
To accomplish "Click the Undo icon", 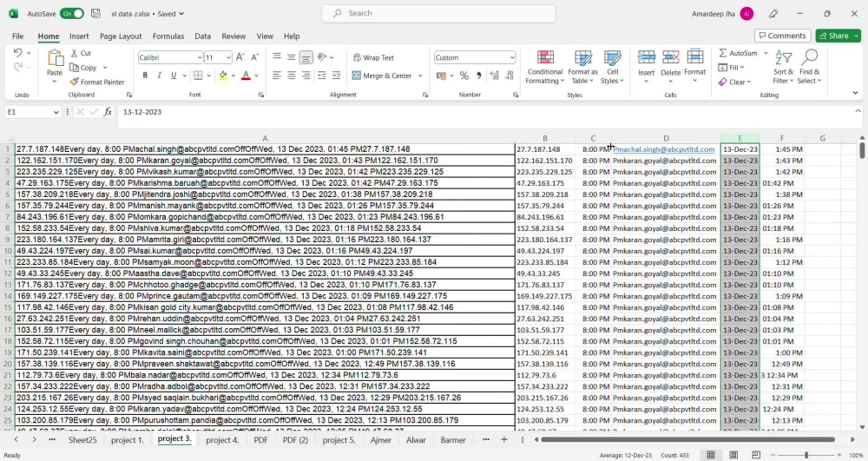I will [x=17, y=53].
